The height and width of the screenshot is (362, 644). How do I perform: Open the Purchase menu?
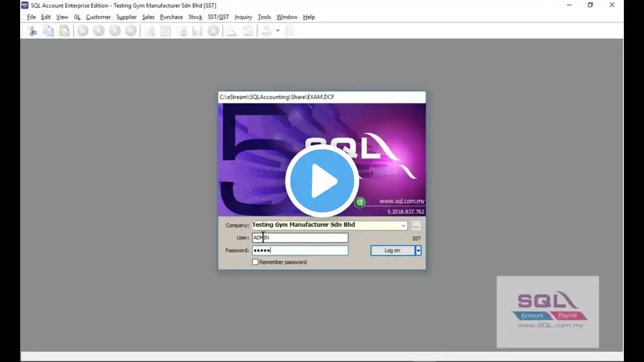coord(171,17)
